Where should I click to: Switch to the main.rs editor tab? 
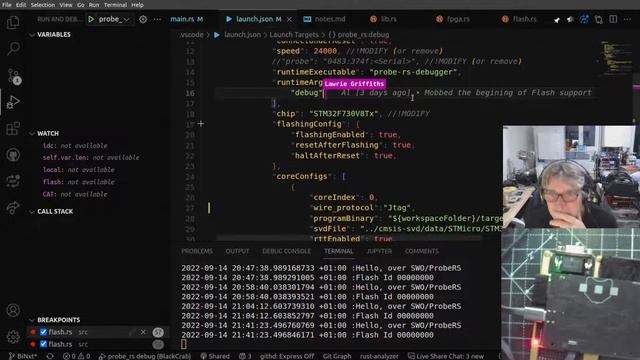pyautogui.click(x=187, y=19)
